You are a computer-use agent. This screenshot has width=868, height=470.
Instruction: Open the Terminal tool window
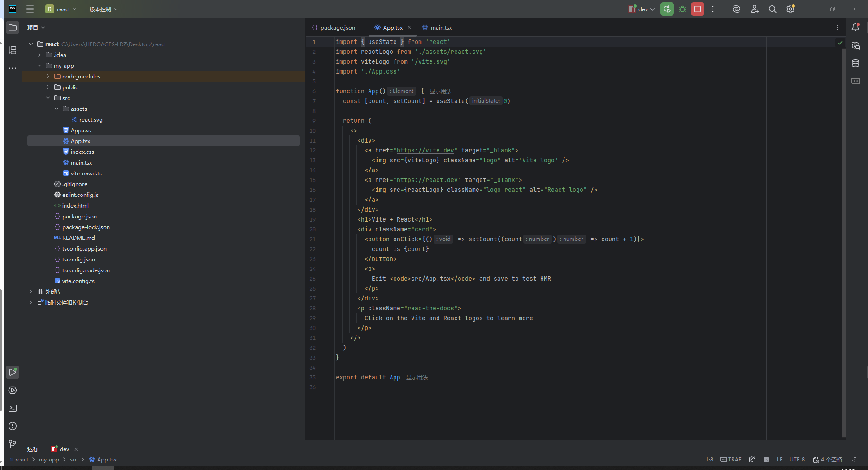click(x=12, y=408)
